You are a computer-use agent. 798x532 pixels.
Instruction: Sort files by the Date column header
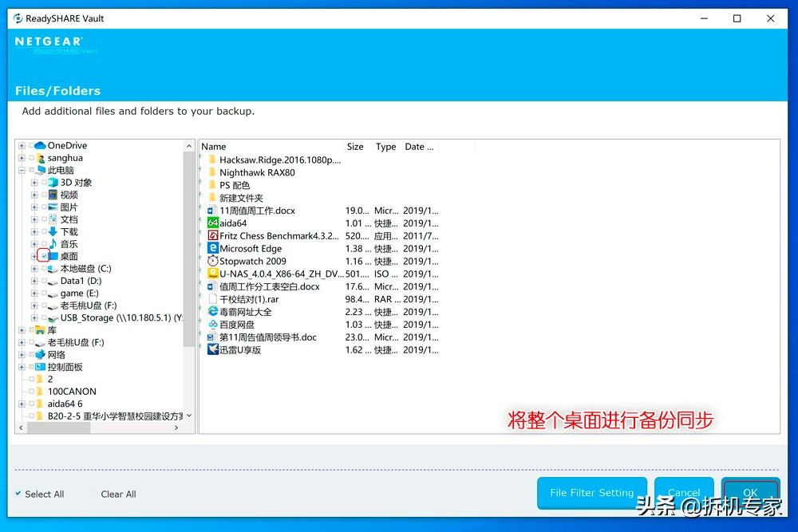point(420,147)
